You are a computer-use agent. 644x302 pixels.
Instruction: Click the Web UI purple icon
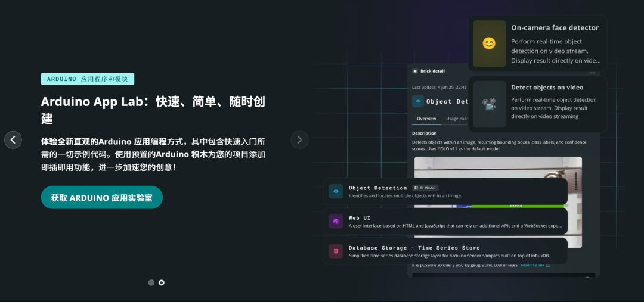(336, 221)
